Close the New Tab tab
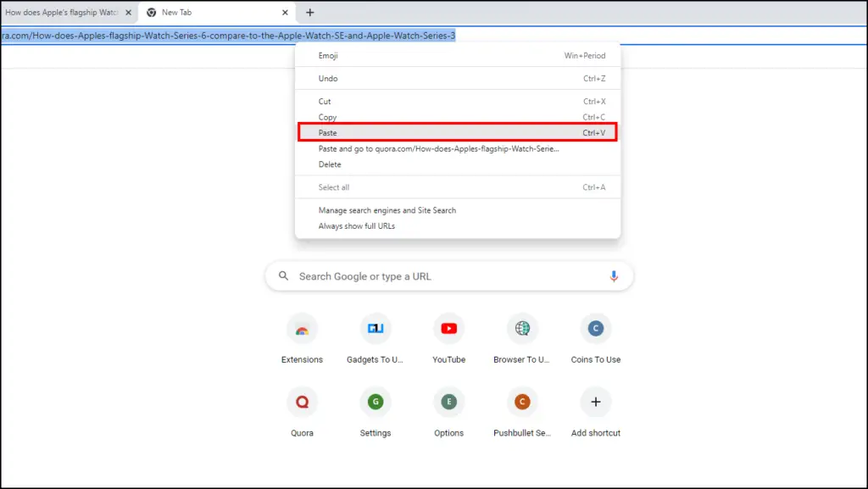The height and width of the screenshot is (489, 868). (285, 12)
